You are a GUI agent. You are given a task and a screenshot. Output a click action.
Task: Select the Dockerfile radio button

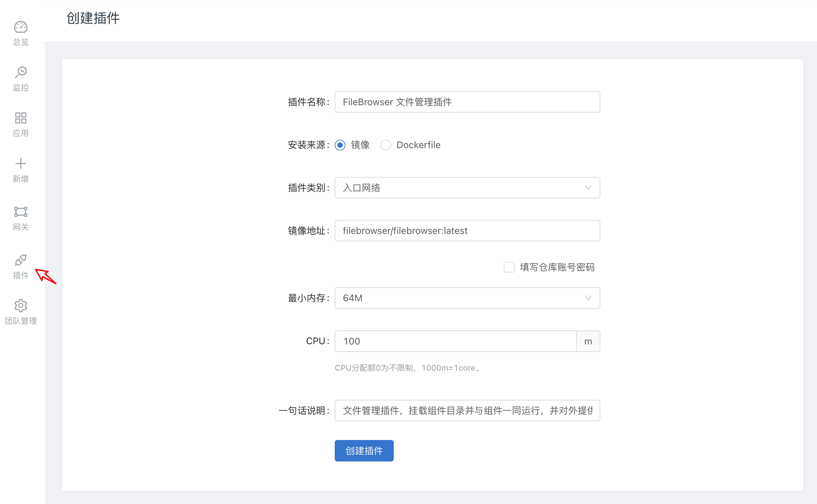(x=386, y=145)
